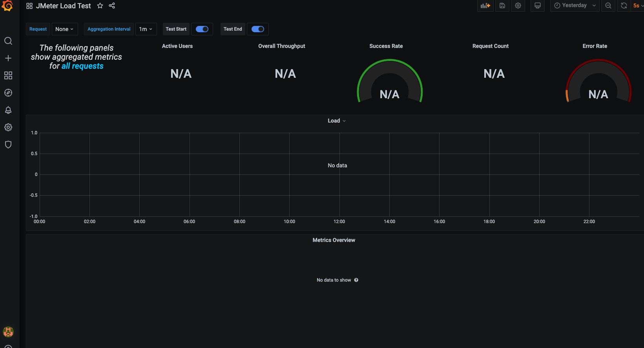Viewport: 644px width, 348px height.
Task: Open dashboard settings gear in toolbar
Action: pyautogui.click(x=518, y=5)
